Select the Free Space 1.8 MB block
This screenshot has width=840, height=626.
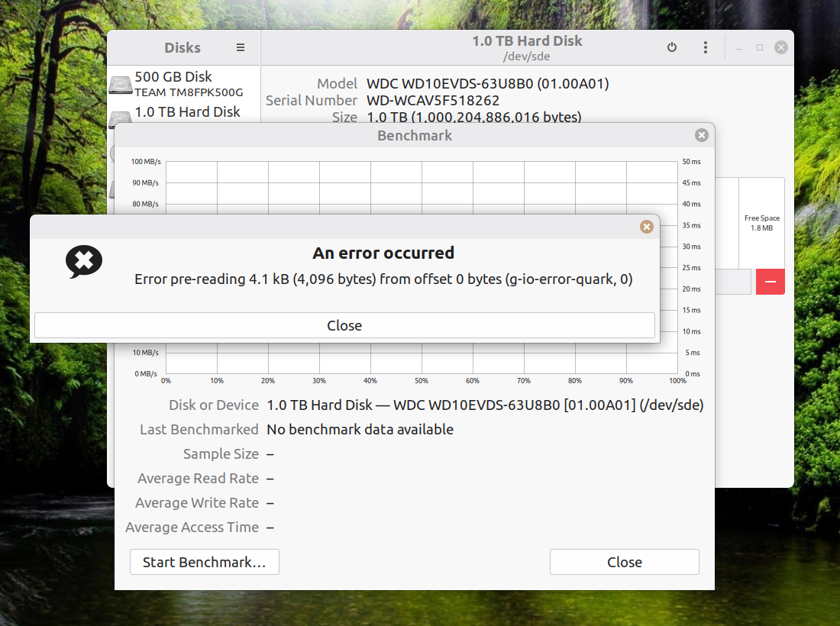pos(761,223)
